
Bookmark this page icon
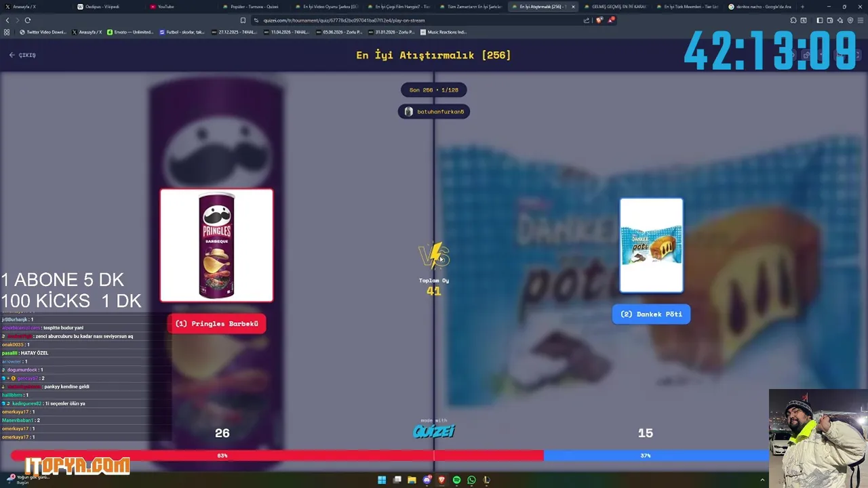[243, 20]
